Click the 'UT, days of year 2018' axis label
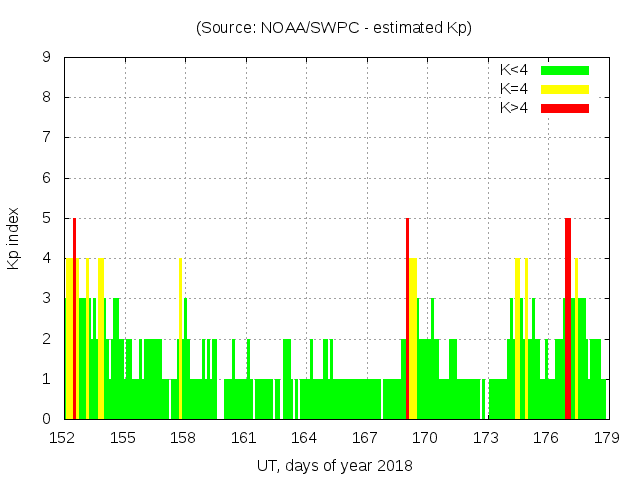 point(333,465)
